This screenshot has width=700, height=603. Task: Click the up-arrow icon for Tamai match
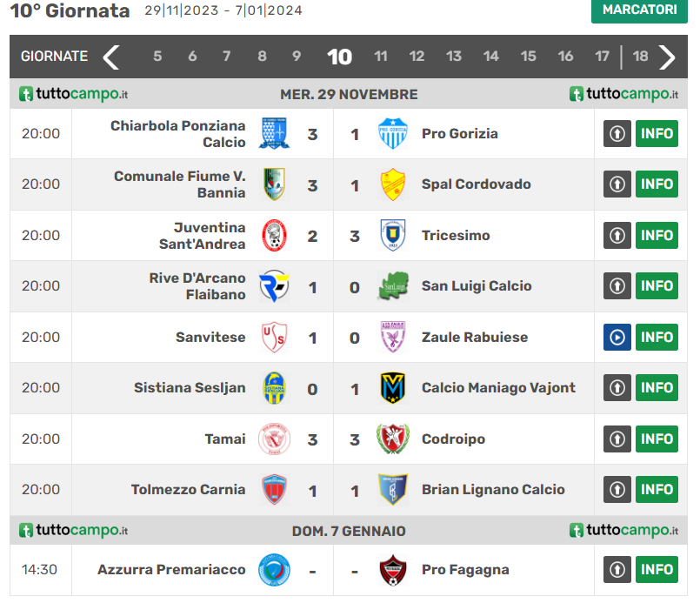(617, 439)
